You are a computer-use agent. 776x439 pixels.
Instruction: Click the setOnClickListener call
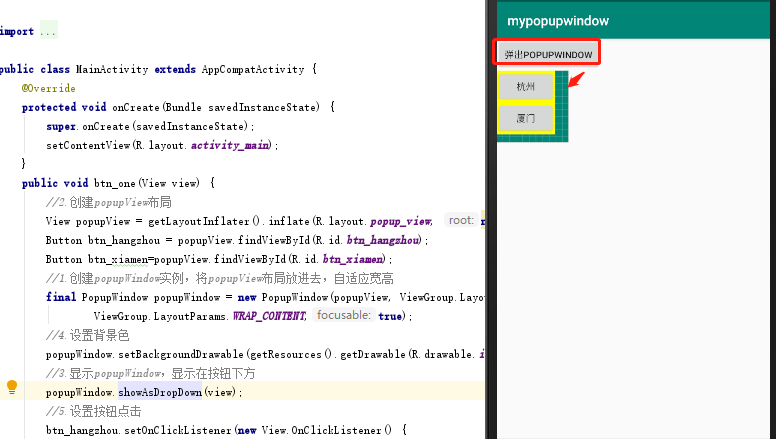[x=178, y=430]
